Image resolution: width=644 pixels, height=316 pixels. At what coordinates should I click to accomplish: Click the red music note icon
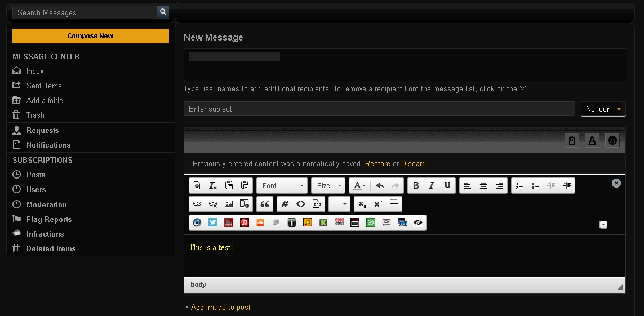tap(245, 222)
